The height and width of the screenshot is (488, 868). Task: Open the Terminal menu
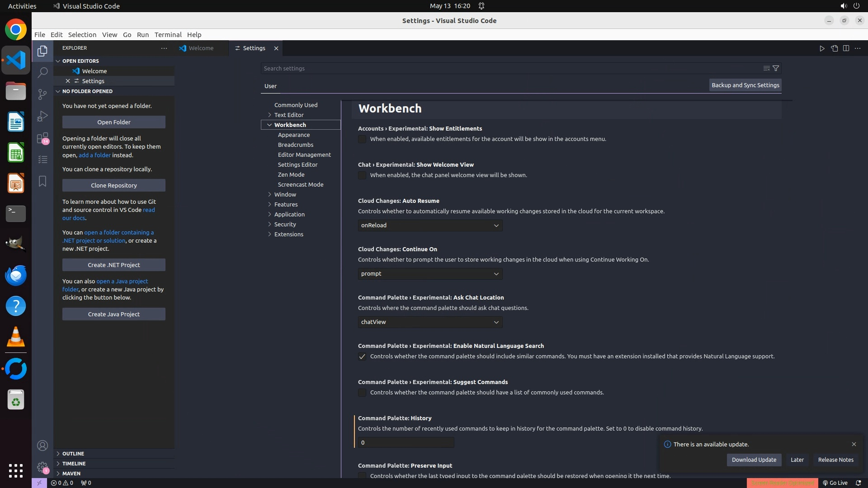coord(168,35)
